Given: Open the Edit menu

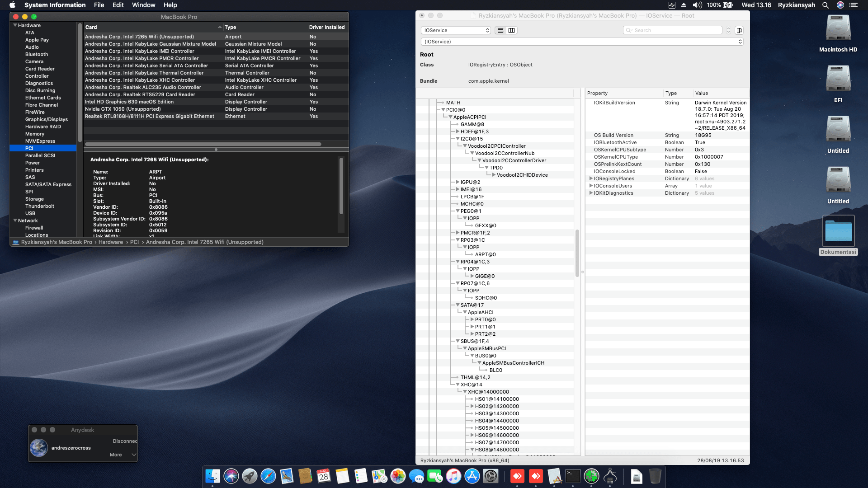Looking at the screenshot, I should coord(118,5).
